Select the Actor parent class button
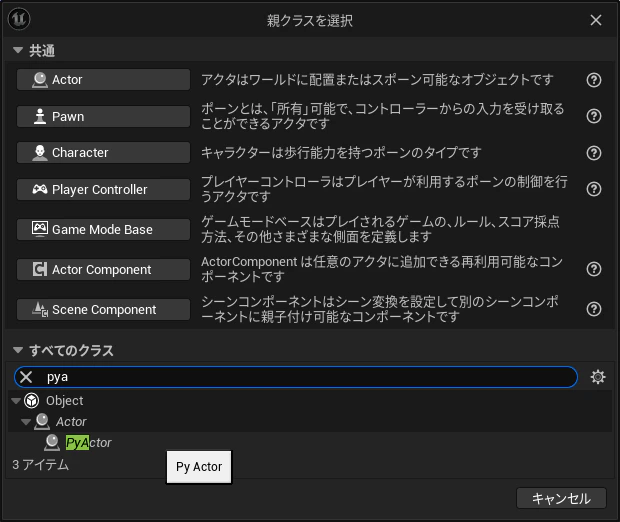 (x=103, y=79)
